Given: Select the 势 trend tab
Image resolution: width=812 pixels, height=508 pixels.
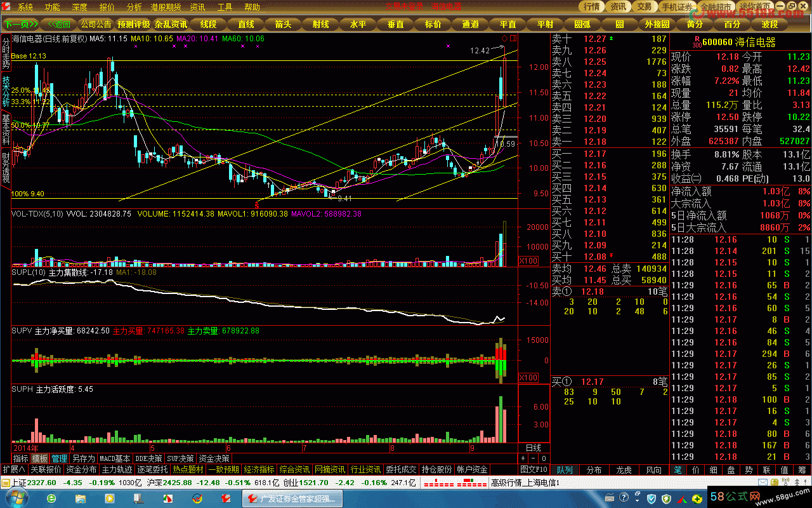Looking at the screenshot, I should tap(749, 470).
